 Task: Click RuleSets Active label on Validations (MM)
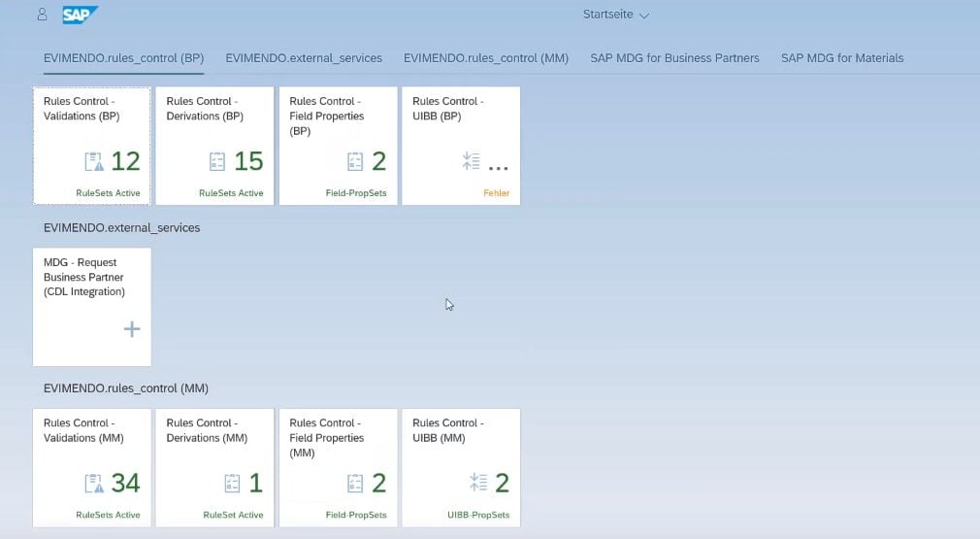(x=108, y=516)
